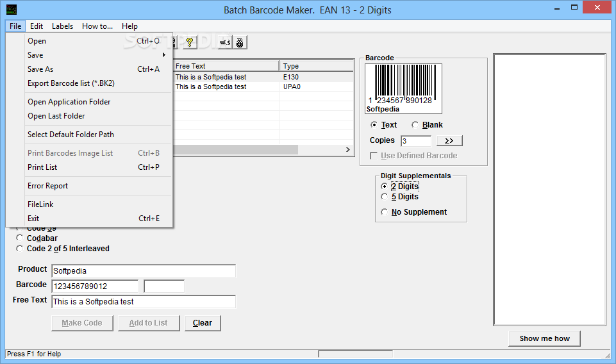Click the Show me how button
The image size is (616, 364).
tap(544, 338)
